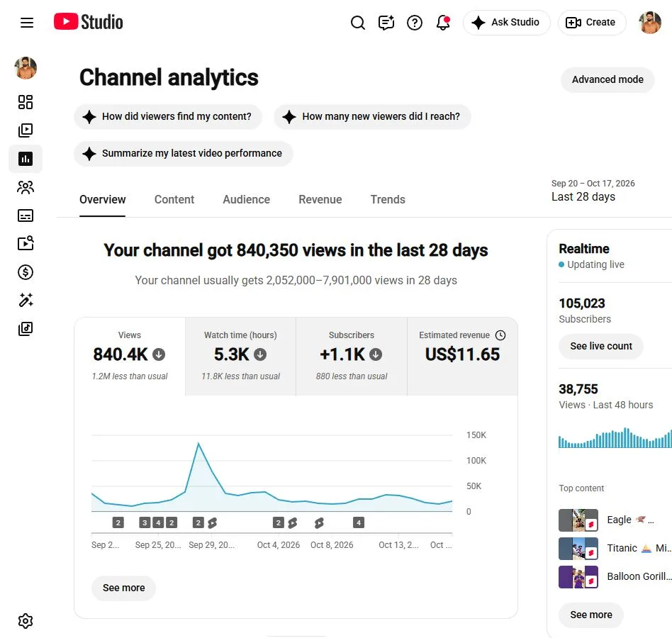Open Customization magic wand icon

pyautogui.click(x=26, y=301)
